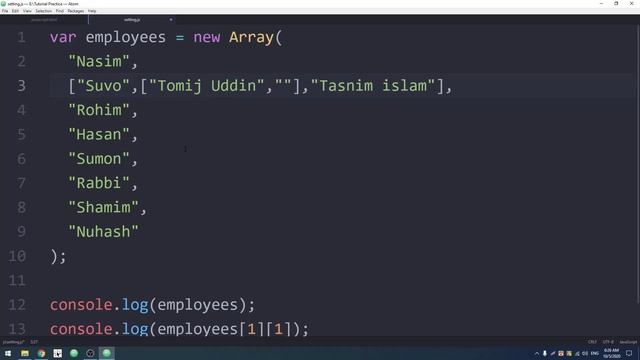Click the Array keyword on line 1
The image size is (640, 360).
pos(251,38)
